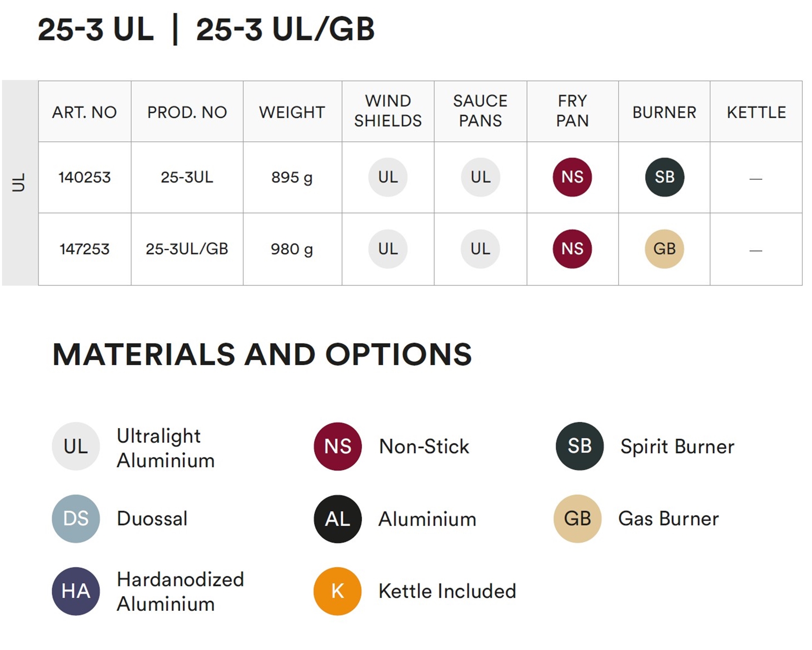Click the DS Duossal legend badge

[x=76, y=518]
